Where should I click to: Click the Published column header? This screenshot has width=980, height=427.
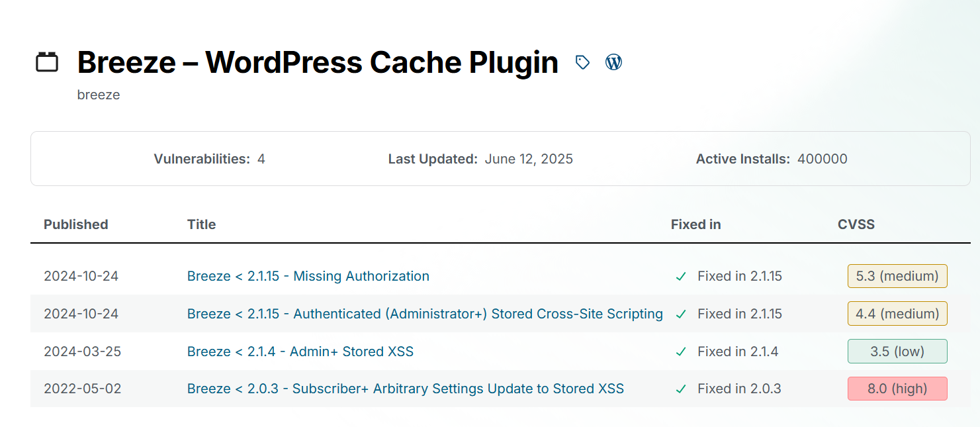click(76, 224)
